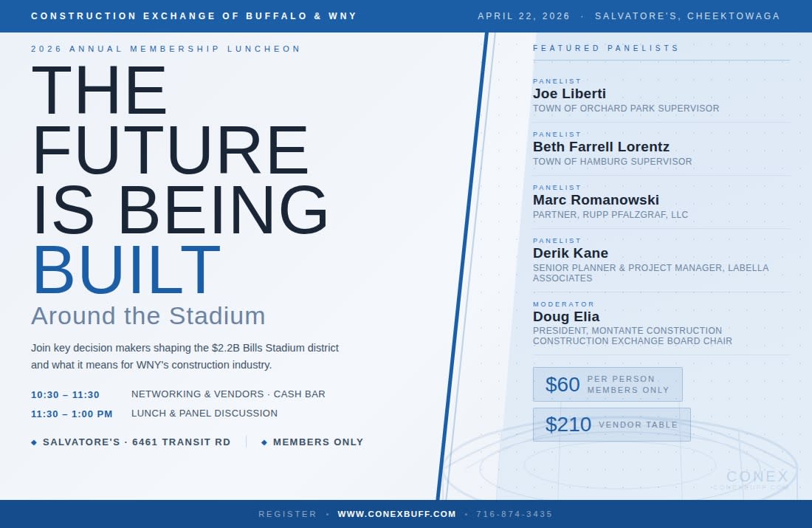Click the faint CONEX watermark logo

757,477
